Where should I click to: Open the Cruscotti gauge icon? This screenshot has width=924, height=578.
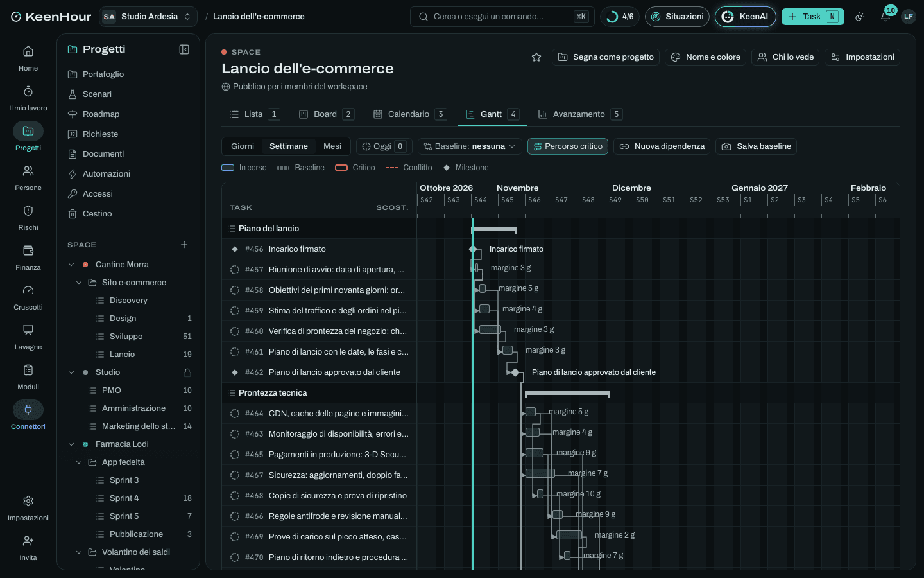[x=28, y=290]
